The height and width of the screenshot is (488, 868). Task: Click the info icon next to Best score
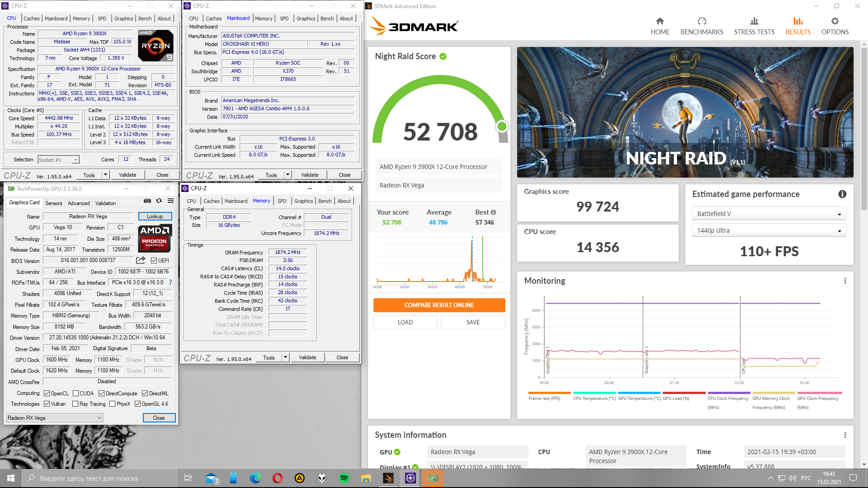point(493,212)
